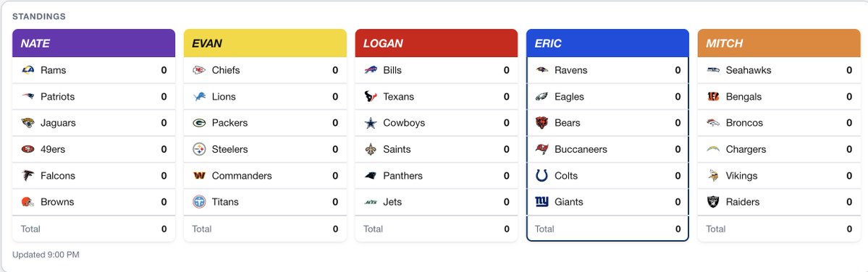This screenshot has width=868, height=272.
Task: Click the Browns helmet logo
Action: 28,202
